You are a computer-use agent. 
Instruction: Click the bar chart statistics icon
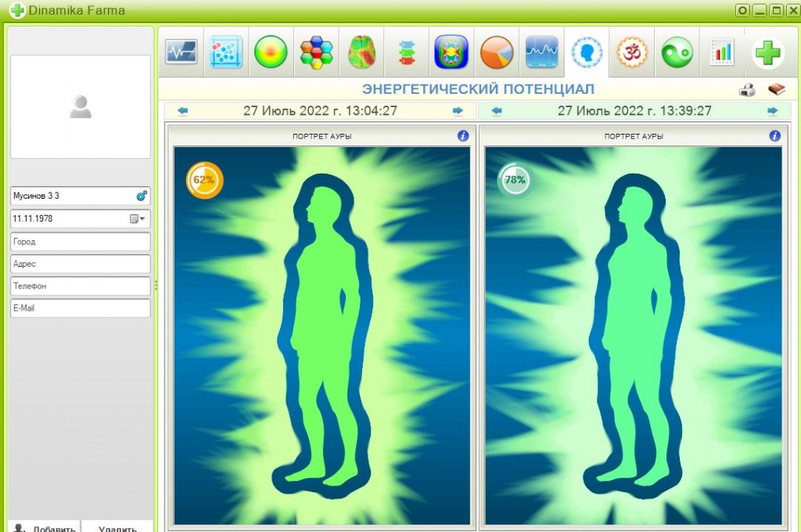pos(722,52)
